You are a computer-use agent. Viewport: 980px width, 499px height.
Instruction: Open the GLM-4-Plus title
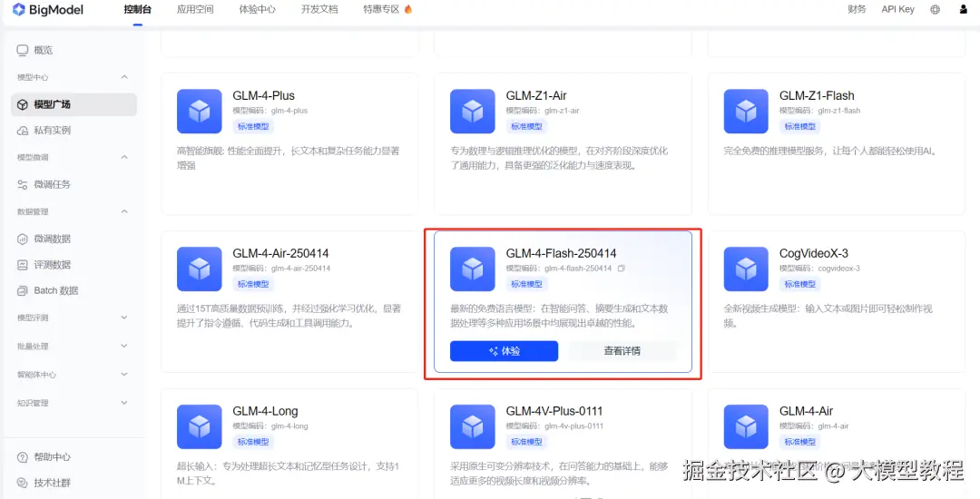point(264,95)
